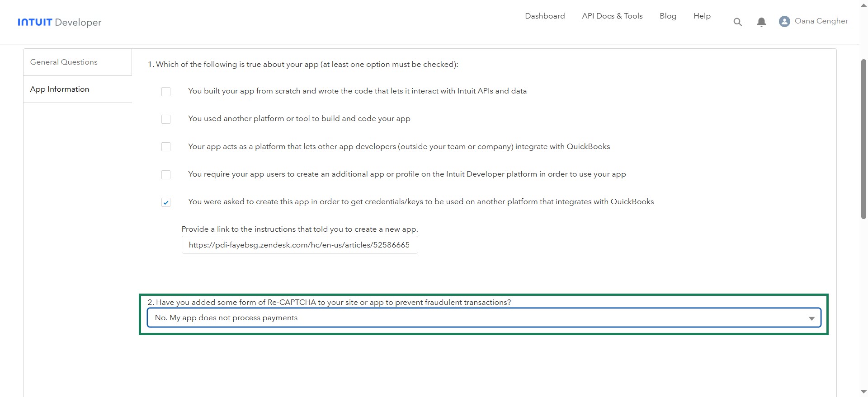The width and height of the screenshot is (868, 397).
Task: Click the Intuit Developer logo
Action: click(59, 22)
